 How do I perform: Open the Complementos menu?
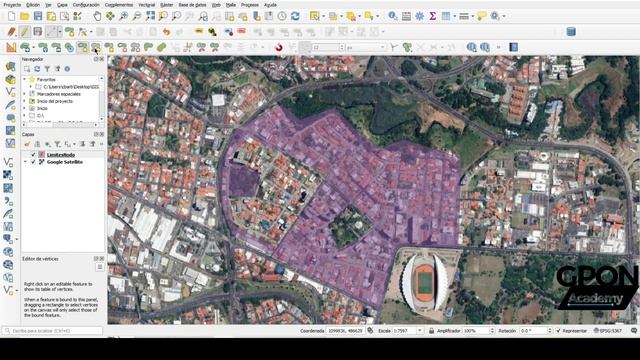[119, 5]
